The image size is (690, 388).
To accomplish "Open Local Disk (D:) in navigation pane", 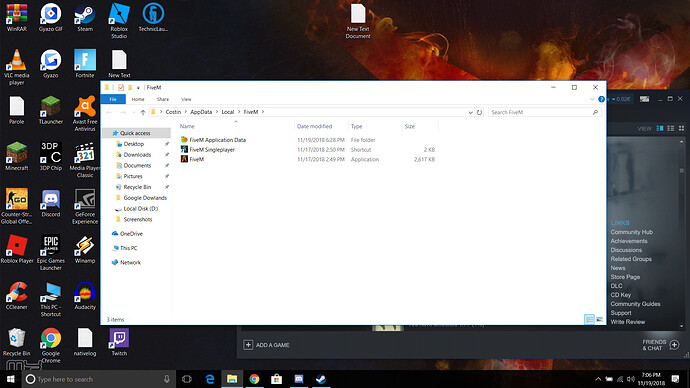I will [140, 209].
